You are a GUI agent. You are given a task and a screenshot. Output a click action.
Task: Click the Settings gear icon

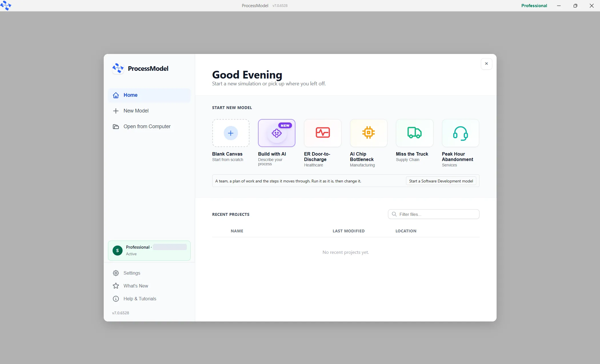pyautogui.click(x=116, y=273)
